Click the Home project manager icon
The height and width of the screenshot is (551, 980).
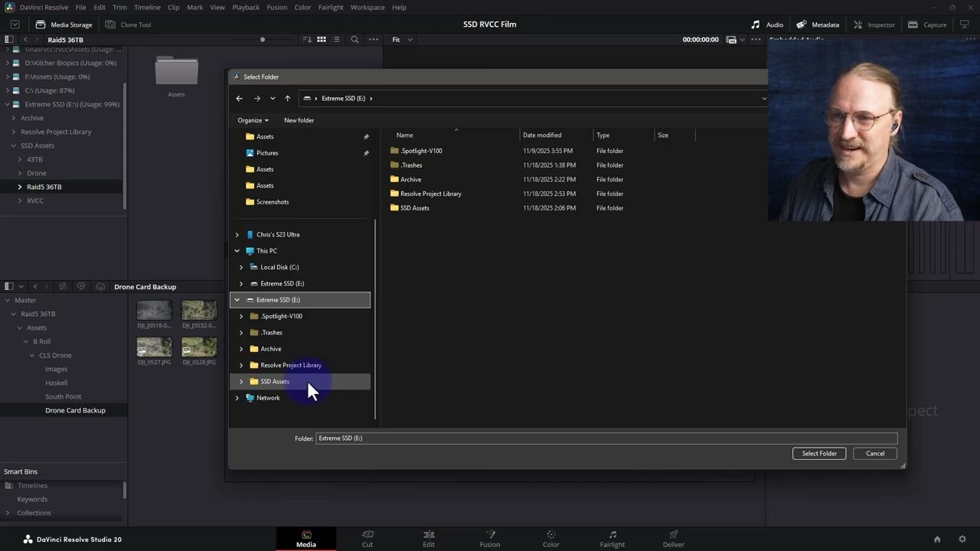point(937,539)
